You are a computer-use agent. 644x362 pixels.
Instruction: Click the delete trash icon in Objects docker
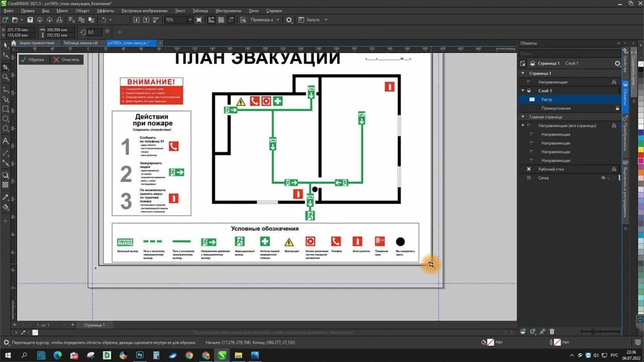coord(552,331)
